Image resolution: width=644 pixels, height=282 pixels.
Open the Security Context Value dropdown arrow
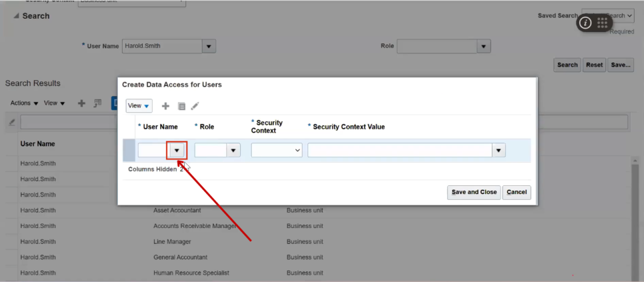(x=499, y=151)
